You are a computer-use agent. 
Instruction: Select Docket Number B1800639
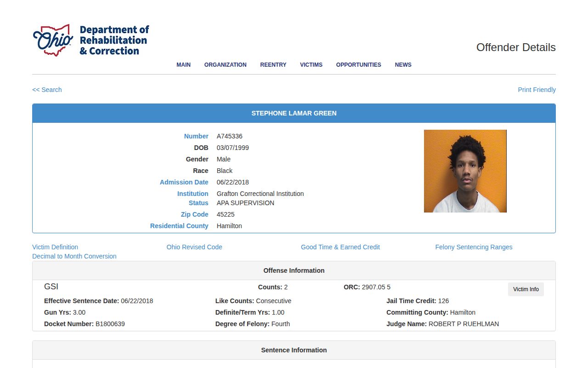coord(85,324)
